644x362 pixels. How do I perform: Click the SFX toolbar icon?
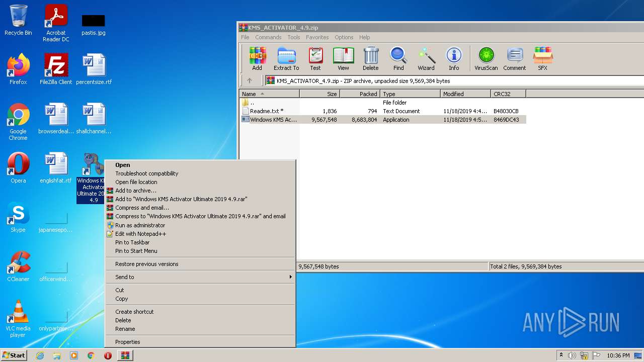(x=543, y=59)
